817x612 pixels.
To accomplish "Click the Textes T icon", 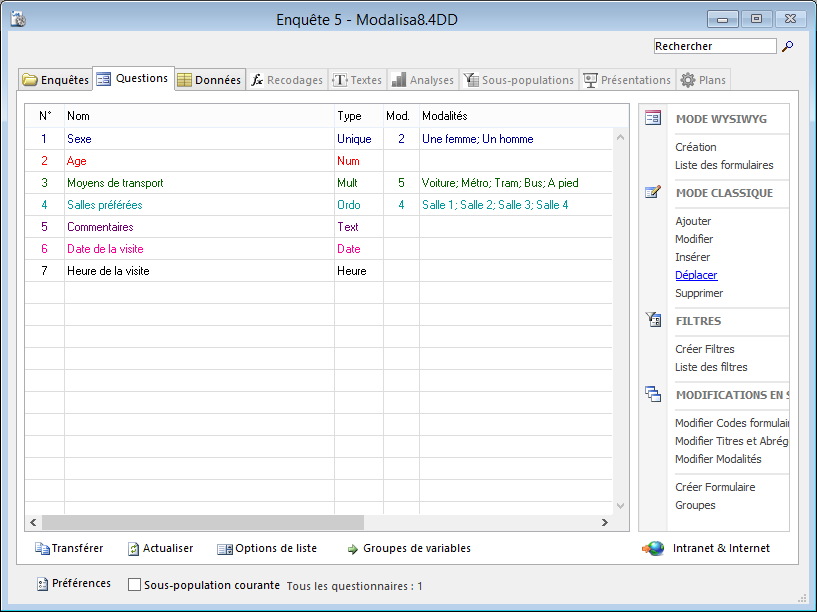I will pyautogui.click(x=340, y=80).
